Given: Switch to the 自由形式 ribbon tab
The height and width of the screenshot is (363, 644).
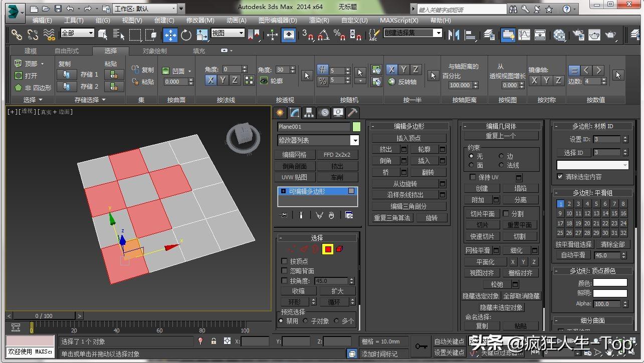Looking at the screenshot, I should pyautogui.click(x=67, y=51).
